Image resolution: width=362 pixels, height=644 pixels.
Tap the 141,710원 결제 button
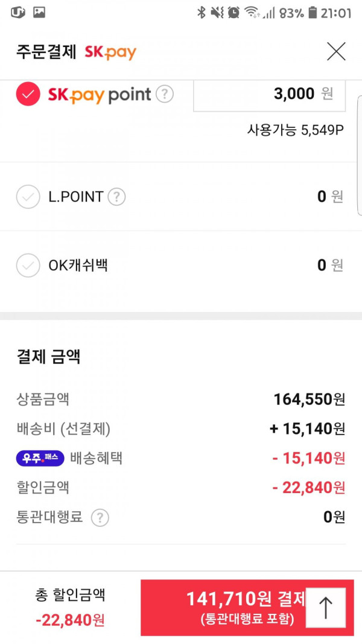point(247,608)
